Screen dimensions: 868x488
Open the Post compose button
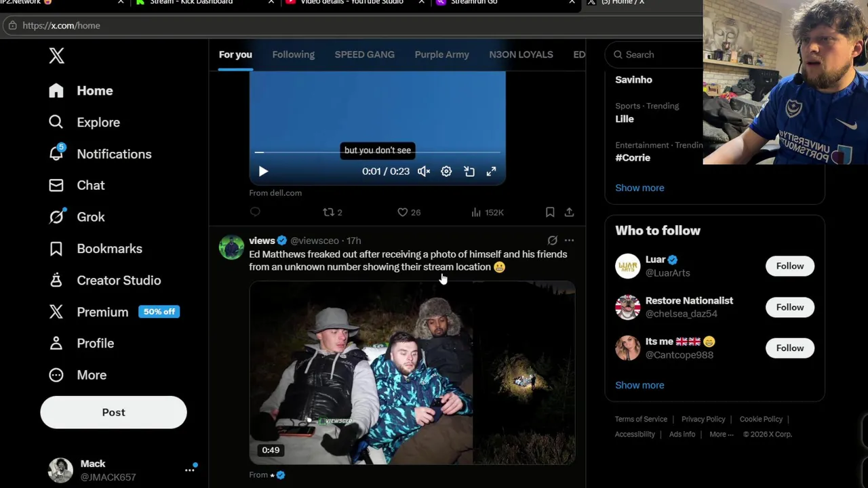click(113, 412)
